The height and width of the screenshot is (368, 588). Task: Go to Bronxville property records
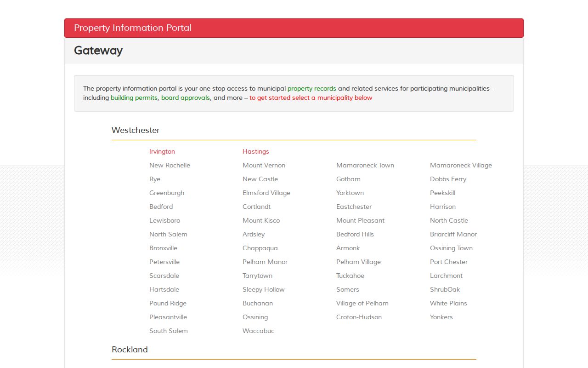pos(163,248)
